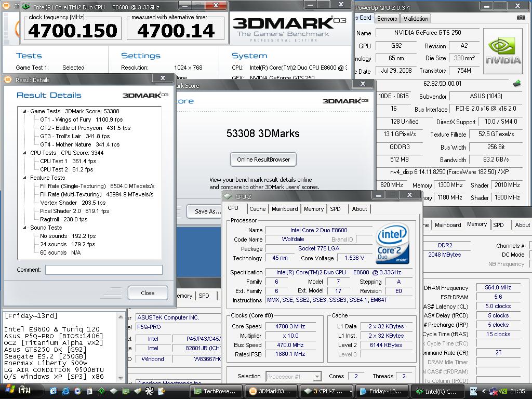Collapse the Feature Tests tree node
The height and width of the screenshot is (399, 532).
tap(24, 178)
